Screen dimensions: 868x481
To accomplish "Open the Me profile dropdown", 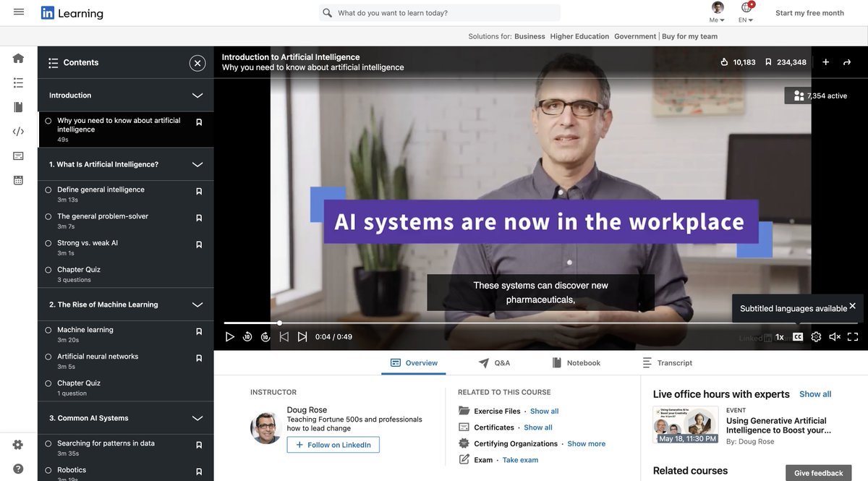I will [718, 12].
